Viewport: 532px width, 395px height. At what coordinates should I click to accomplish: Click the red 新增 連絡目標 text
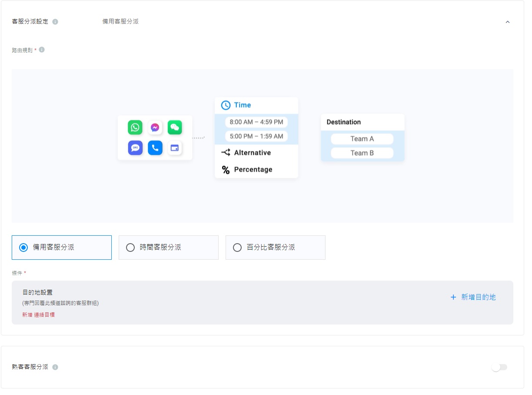[38, 315]
